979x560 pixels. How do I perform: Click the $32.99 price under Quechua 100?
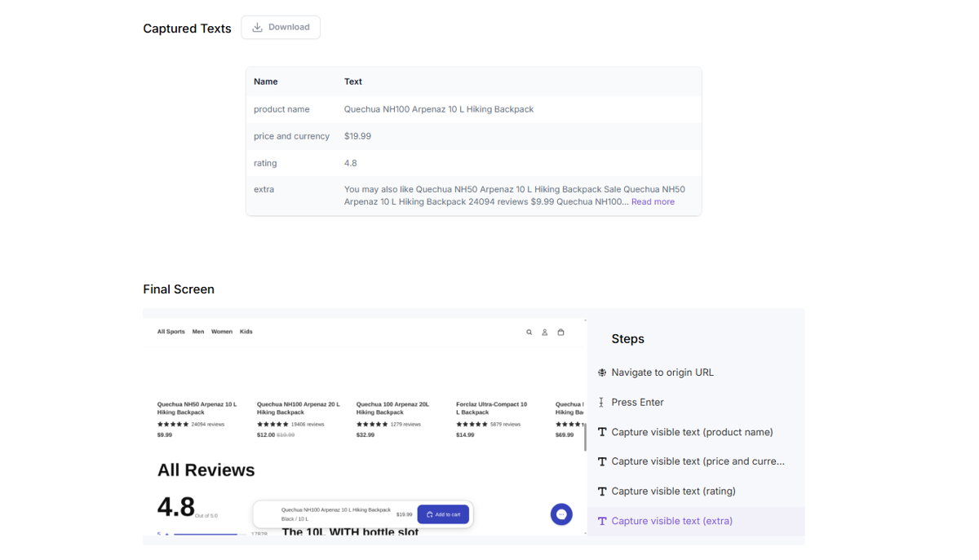tap(365, 435)
